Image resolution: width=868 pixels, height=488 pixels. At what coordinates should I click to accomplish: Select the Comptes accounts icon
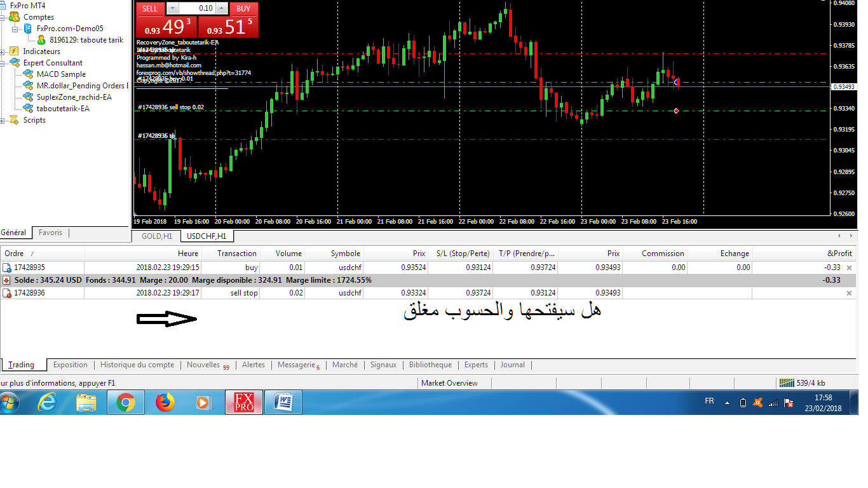(14, 17)
